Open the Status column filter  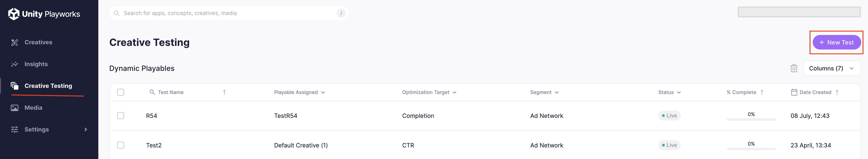tap(679, 92)
